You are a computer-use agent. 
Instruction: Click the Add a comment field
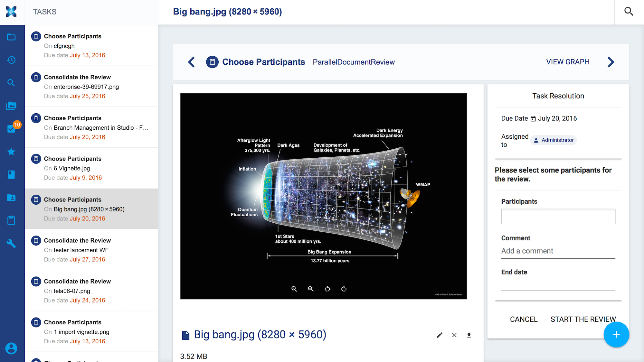558,251
